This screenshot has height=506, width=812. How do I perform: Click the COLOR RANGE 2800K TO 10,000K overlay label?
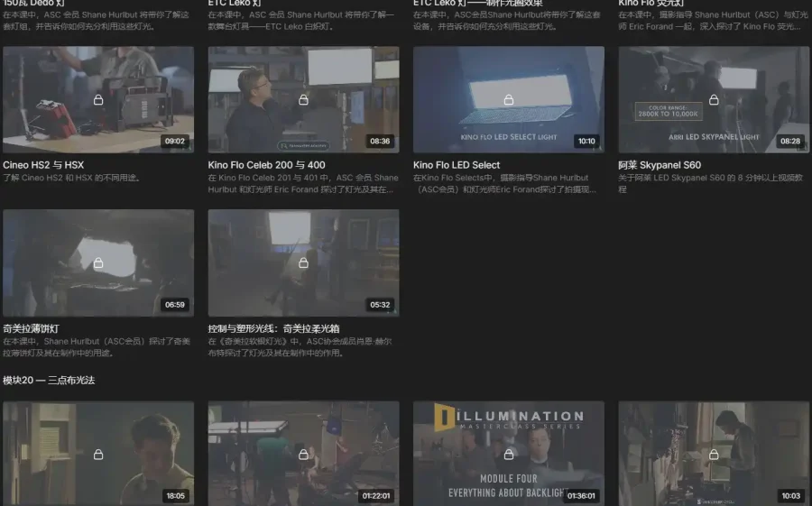[668, 111]
